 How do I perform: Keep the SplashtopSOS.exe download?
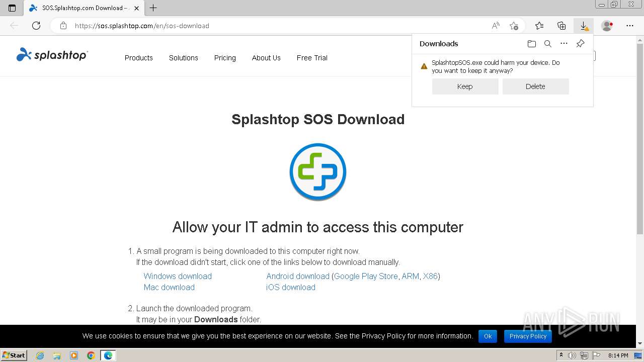tap(465, 86)
